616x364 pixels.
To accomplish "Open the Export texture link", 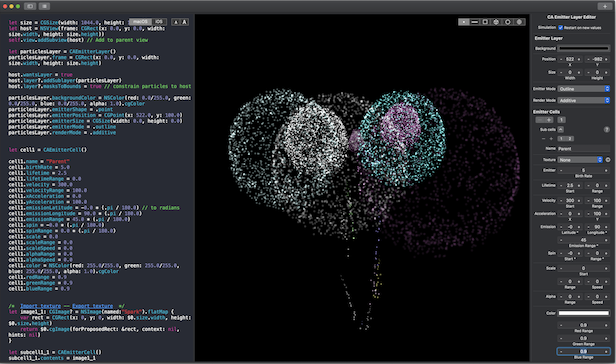I will (92, 306).
